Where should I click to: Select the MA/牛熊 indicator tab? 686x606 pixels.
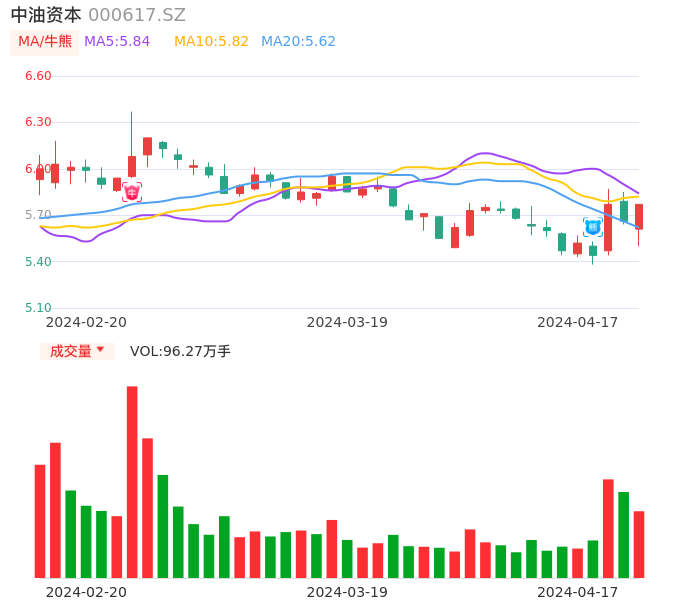click(x=44, y=42)
